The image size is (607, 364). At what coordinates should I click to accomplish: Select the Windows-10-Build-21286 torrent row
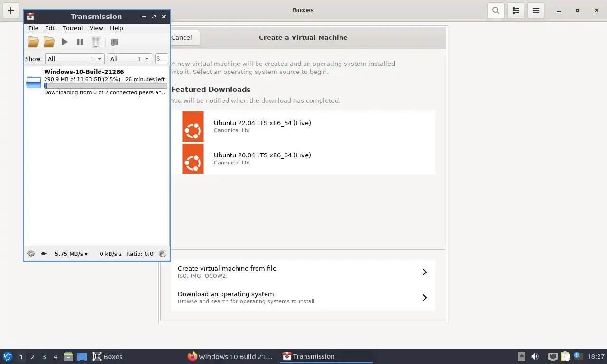tap(97, 82)
